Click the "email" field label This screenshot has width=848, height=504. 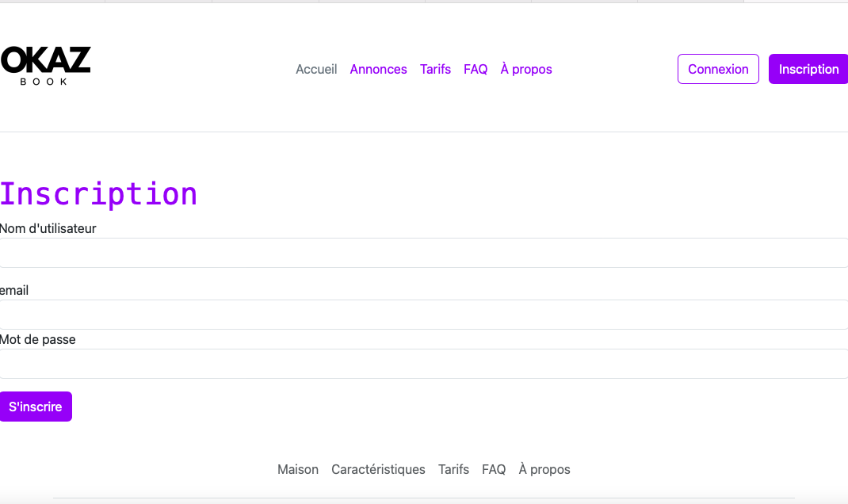[14, 291]
